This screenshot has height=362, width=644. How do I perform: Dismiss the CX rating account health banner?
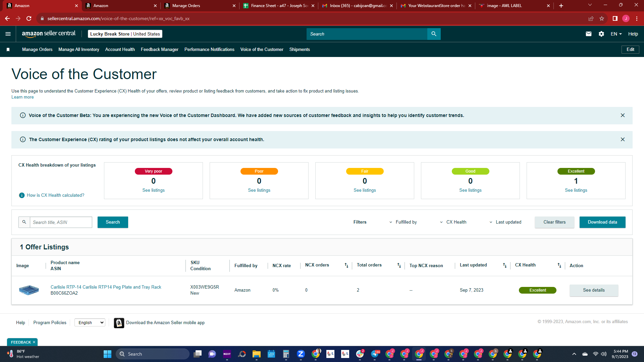point(623,139)
